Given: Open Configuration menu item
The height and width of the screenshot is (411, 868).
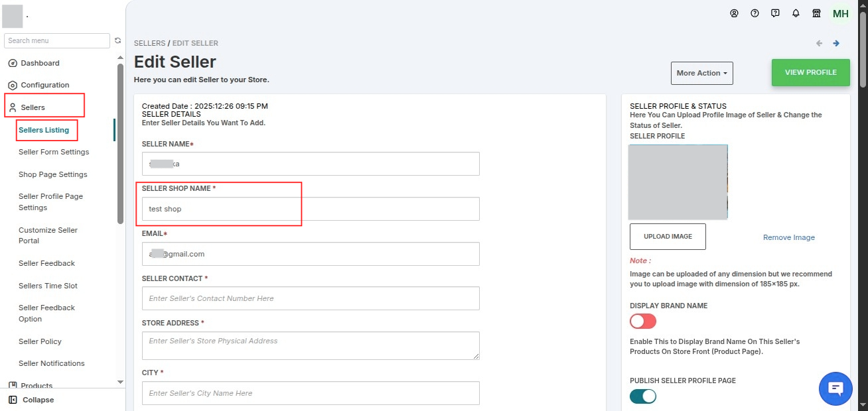Looking at the screenshot, I should (45, 85).
